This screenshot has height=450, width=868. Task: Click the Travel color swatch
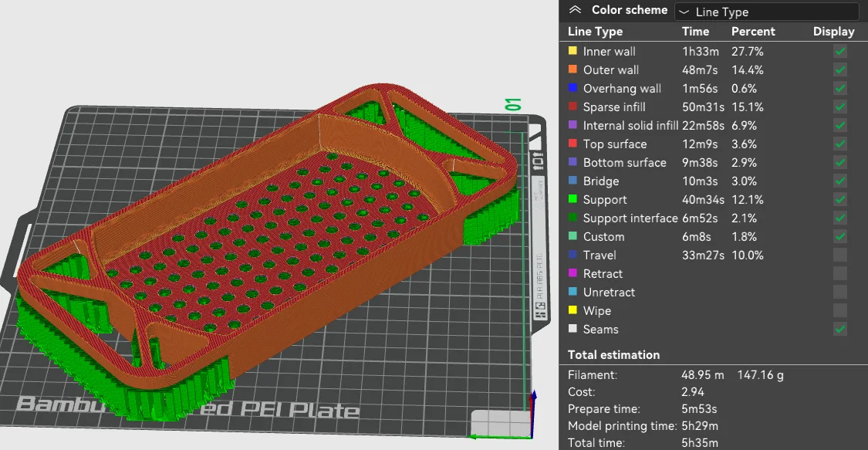tap(572, 255)
